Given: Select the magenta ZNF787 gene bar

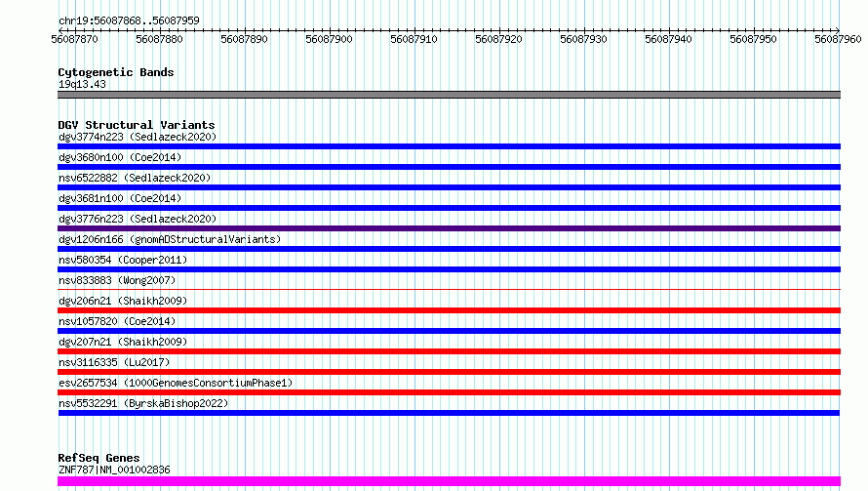Looking at the screenshot, I should coord(449,481).
